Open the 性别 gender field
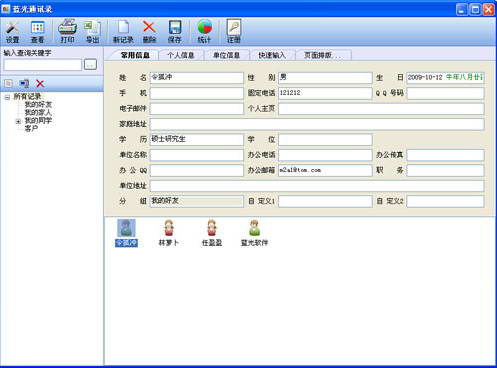Image resolution: width=497 pixels, height=368 pixels. (325, 78)
